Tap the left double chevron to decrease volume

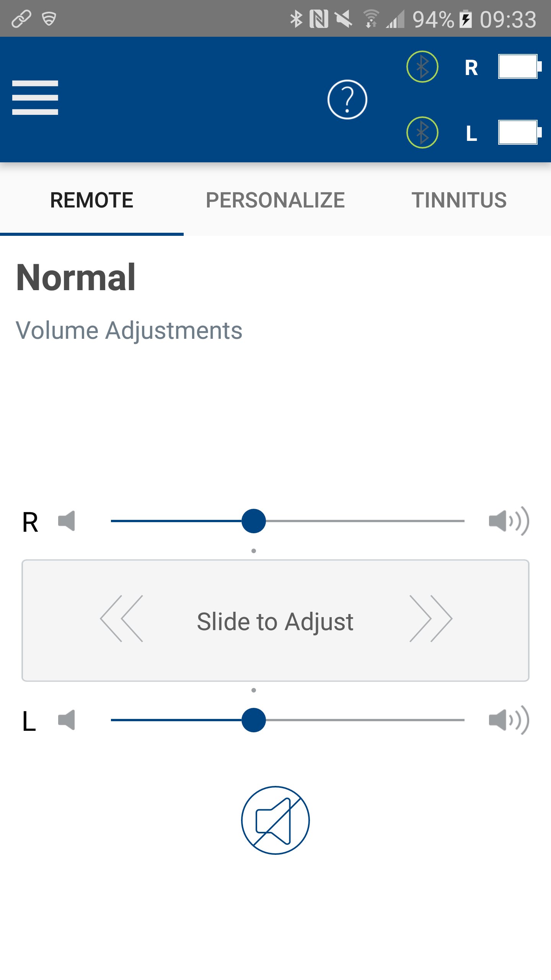tap(122, 619)
